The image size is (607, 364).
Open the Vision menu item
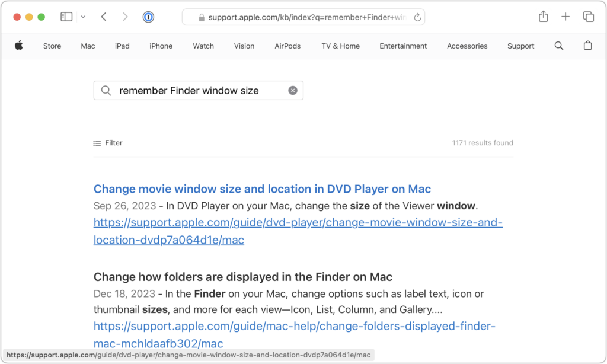click(244, 46)
